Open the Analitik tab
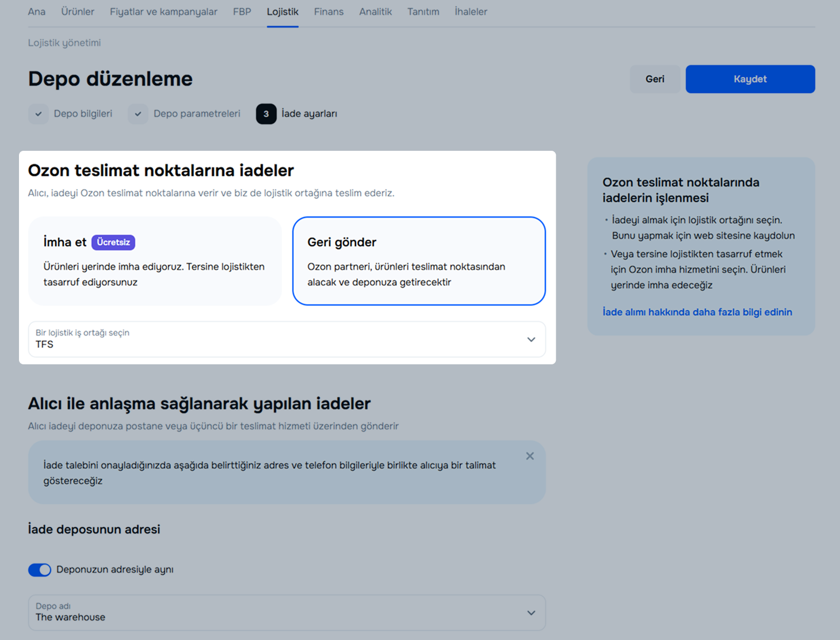Image resolution: width=840 pixels, height=640 pixels. tap(375, 12)
